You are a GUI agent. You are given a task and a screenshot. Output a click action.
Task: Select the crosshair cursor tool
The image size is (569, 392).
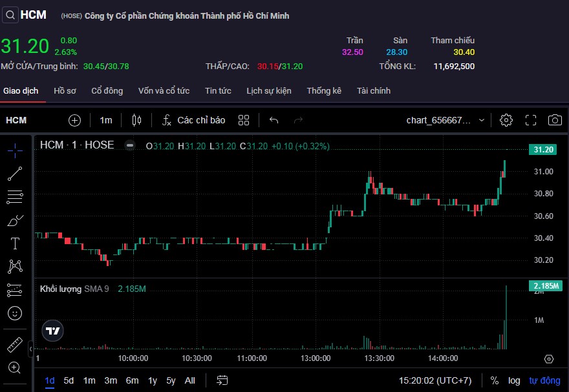point(15,149)
